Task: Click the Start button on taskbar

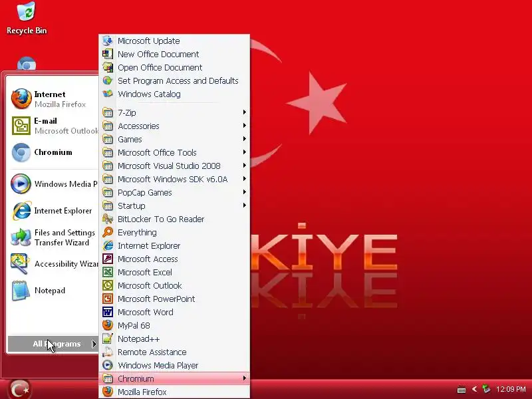Action: 19,389
